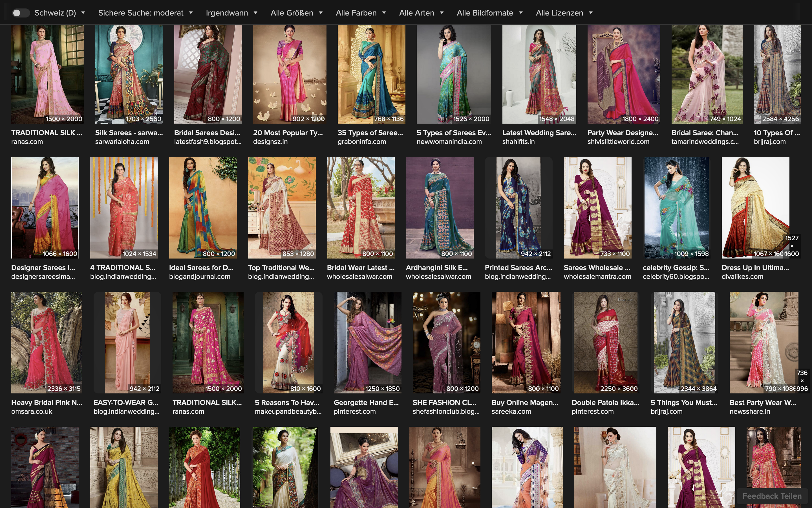Viewport: 812px width, 508px height.
Task: Open SHE FASHION CL... image thumbnail
Action: pyautogui.click(x=446, y=343)
